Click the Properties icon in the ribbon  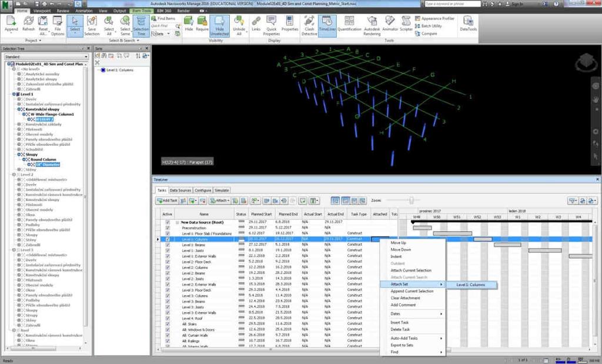click(x=290, y=24)
